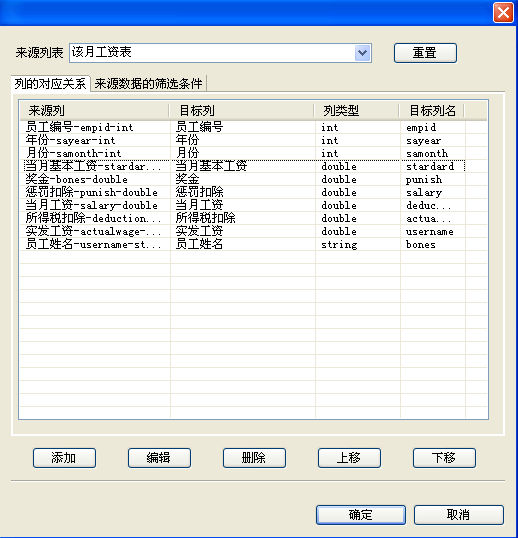518x538 pixels.
Task: Click target column name sayear
Action: point(423,140)
